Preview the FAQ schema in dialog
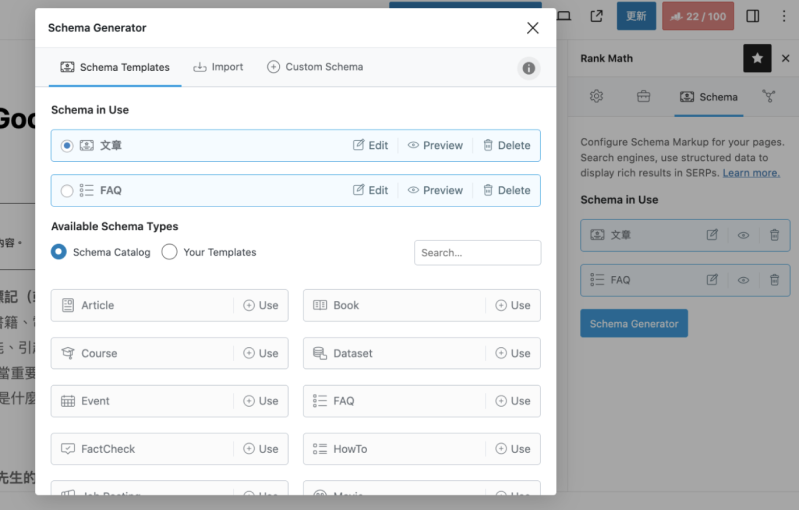Viewport: 799px width, 510px height. click(435, 190)
